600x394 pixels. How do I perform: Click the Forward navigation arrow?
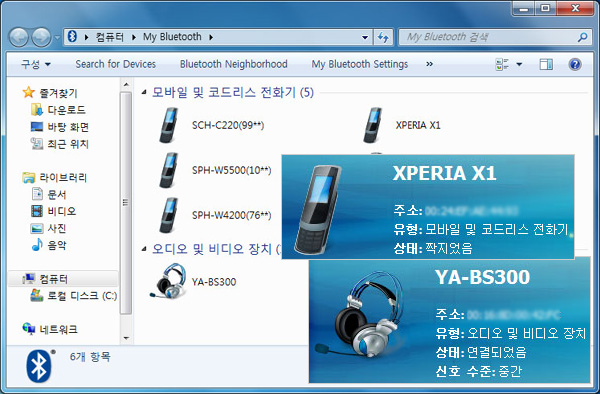41,37
